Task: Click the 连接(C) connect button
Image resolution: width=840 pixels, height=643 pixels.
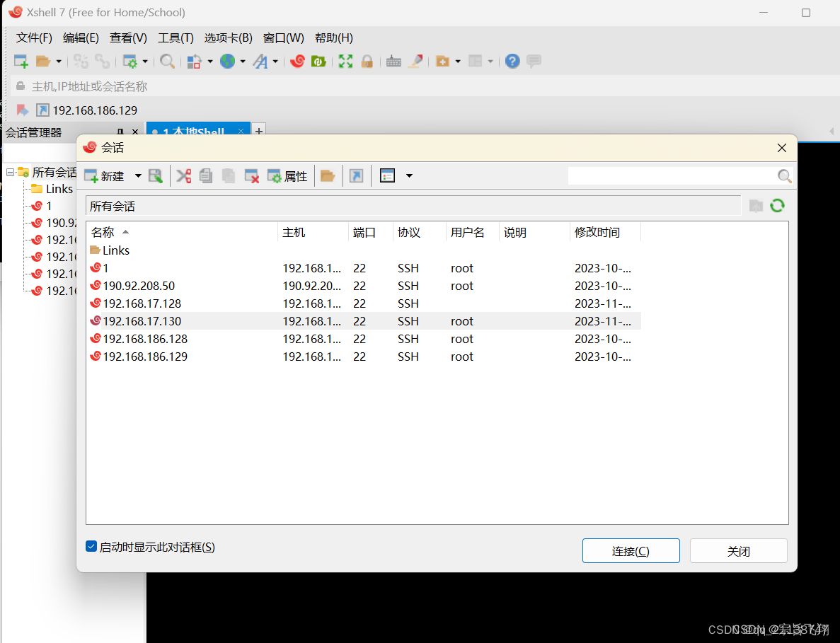Action: pyautogui.click(x=631, y=550)
